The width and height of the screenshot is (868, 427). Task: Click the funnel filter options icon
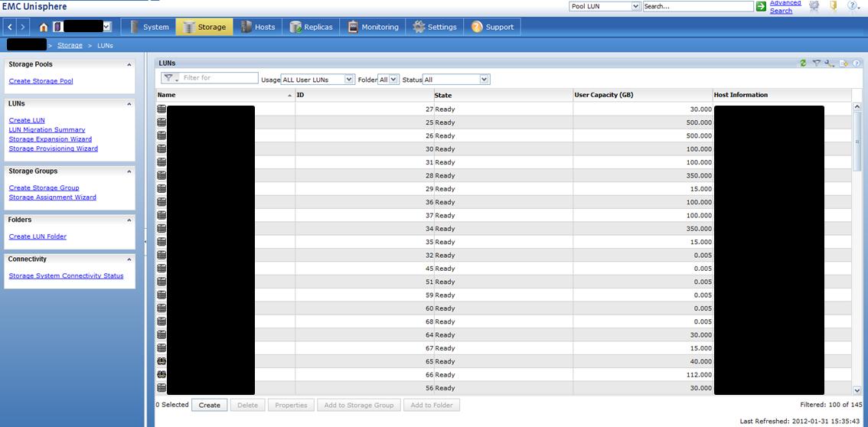tap(169, 78)
